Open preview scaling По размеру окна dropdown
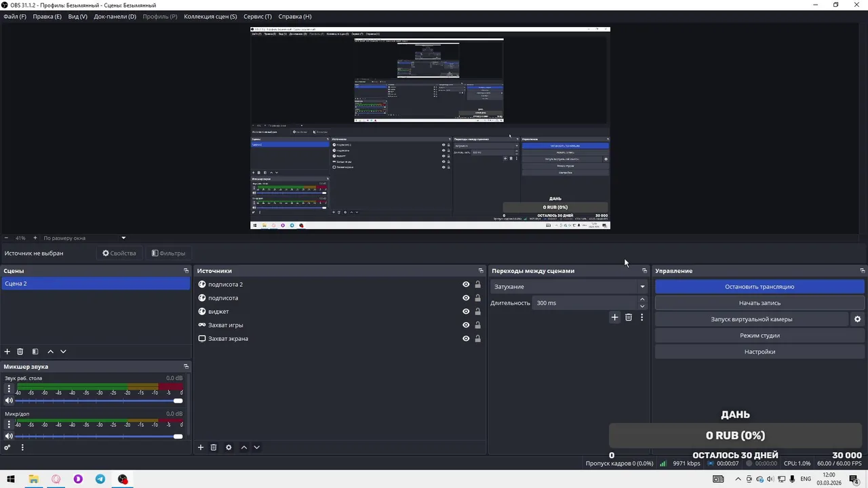This screenshot has width=868, height=488. pyautogui.click(x=84, y=238)
